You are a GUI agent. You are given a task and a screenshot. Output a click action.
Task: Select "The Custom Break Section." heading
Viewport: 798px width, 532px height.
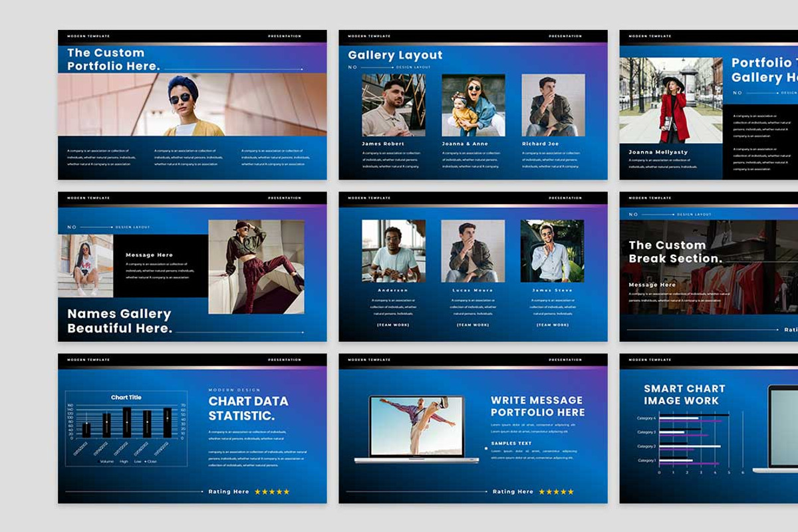click(676, 252)
